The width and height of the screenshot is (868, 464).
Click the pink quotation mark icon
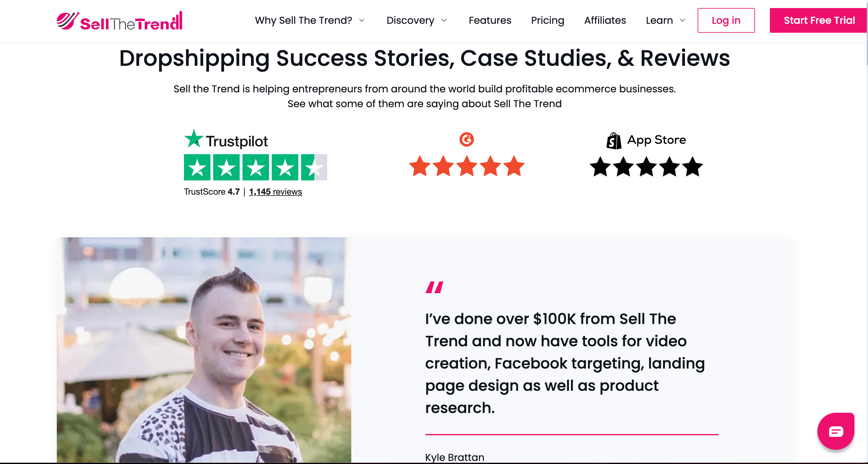click(x=434, y=287)
